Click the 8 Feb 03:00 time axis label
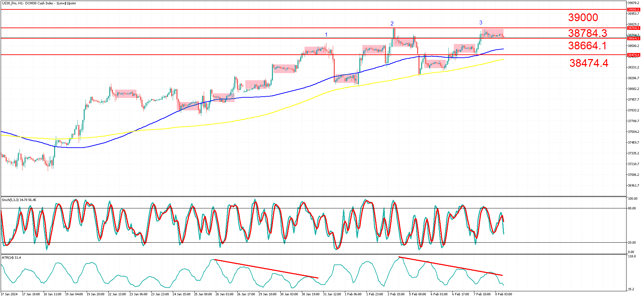 click(x=504, y=294)
